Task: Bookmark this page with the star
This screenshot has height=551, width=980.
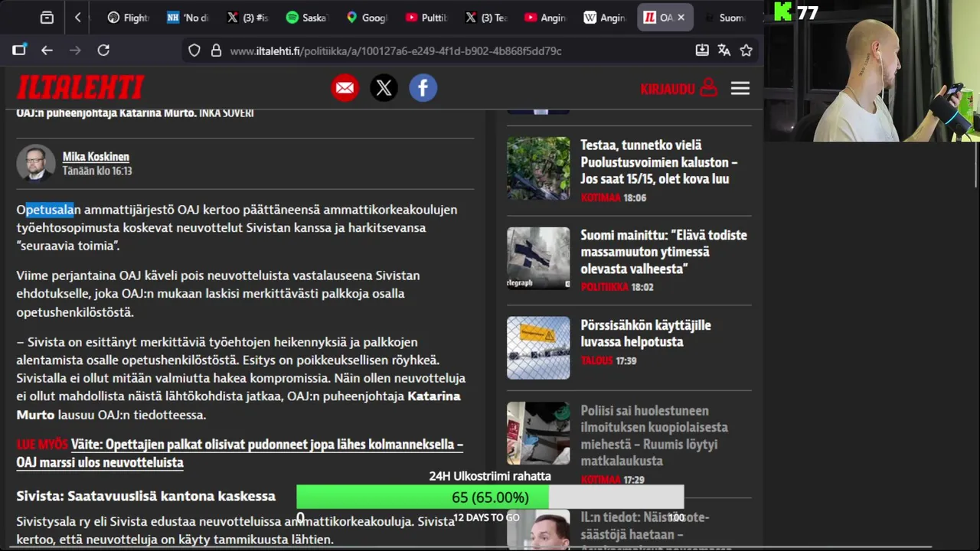Action: click(x=746, y=51)
